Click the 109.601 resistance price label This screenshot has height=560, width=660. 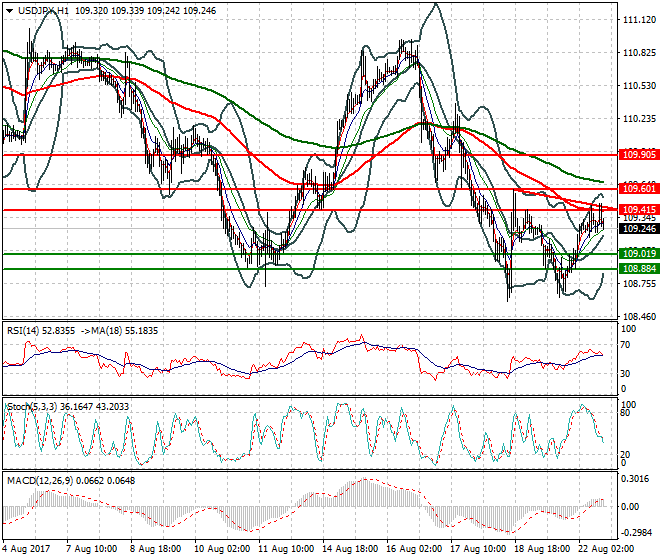click(639, 189)
